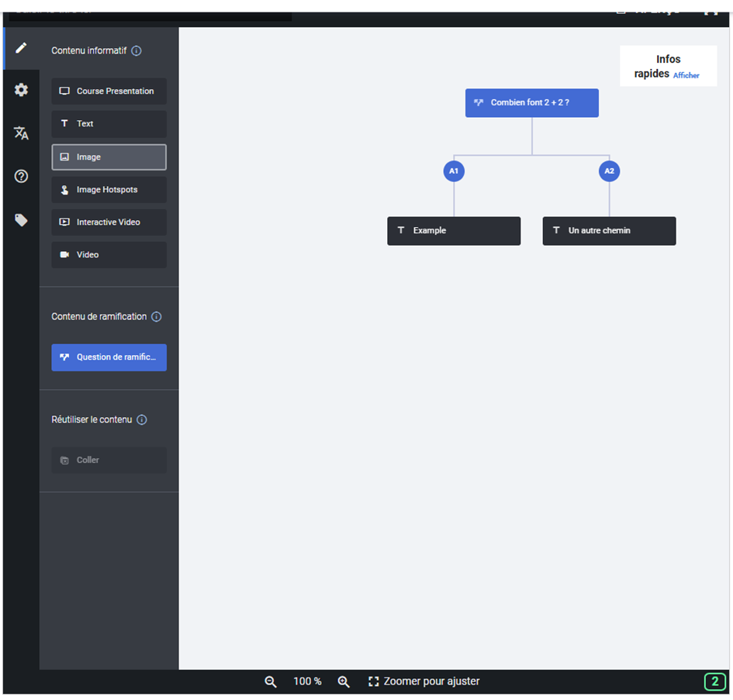Select the Image content type

pyautogui.click(x=109, y=157)
